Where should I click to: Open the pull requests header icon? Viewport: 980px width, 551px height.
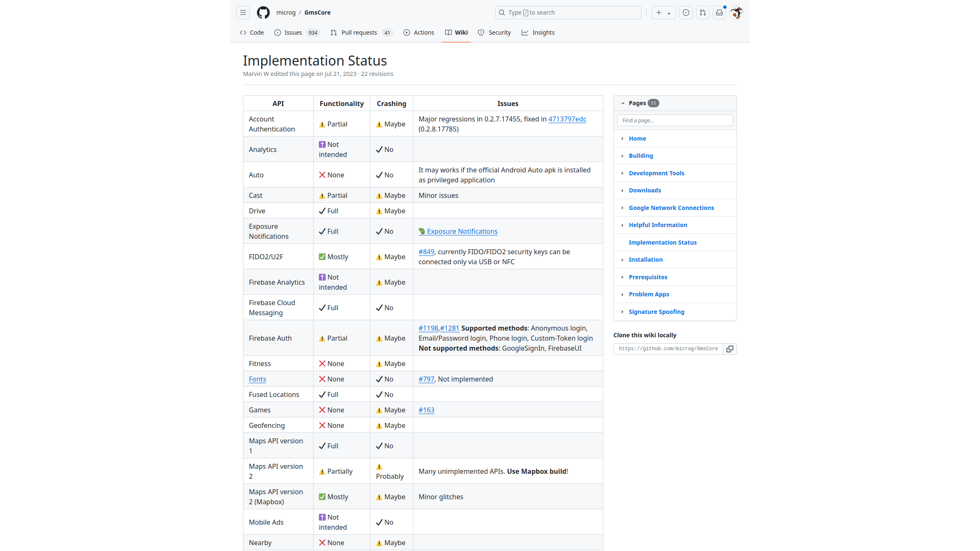(x=703, y=13)
